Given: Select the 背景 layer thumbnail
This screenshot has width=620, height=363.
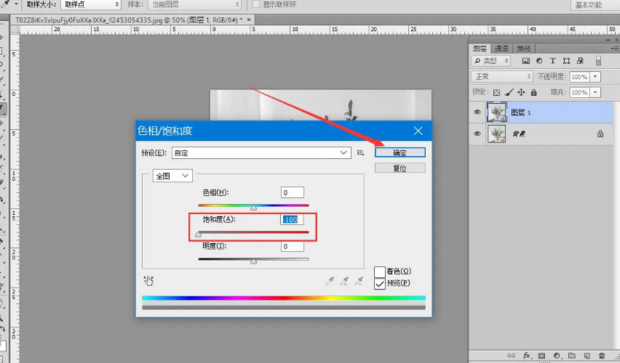Looking at the screenshot, I should pyautogui.click(x=497, y=134).
